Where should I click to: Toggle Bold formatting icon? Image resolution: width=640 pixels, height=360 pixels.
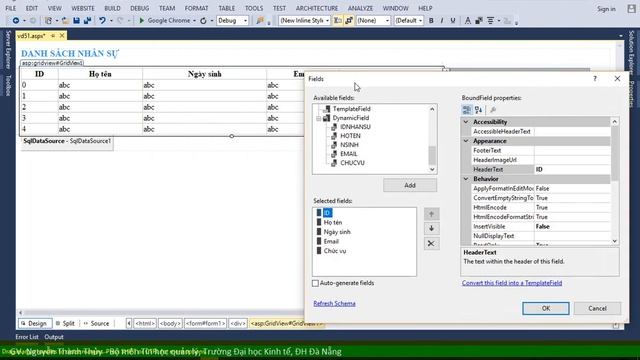(x=431, y=20)
